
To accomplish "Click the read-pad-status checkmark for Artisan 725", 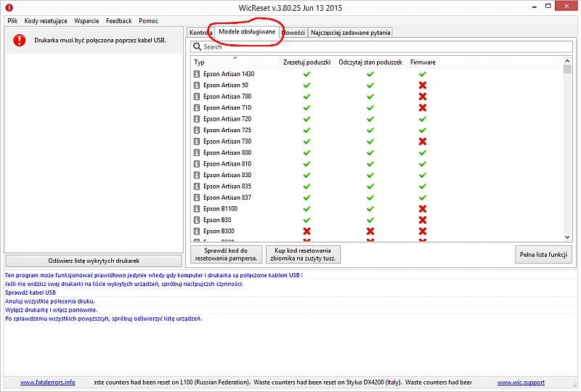I will [370, 130].
